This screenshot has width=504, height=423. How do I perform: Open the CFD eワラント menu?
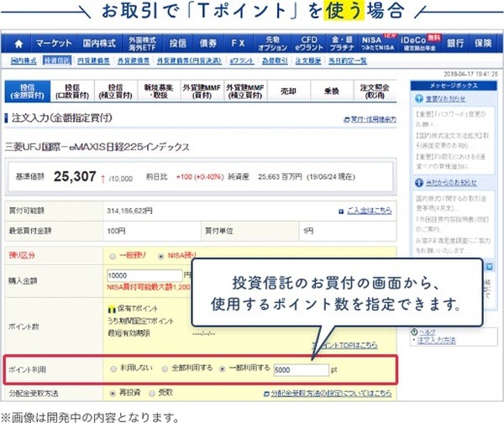[309, 44]
